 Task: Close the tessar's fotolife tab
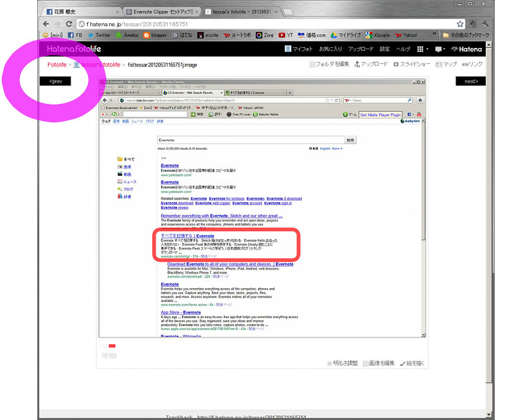[276, 12]
